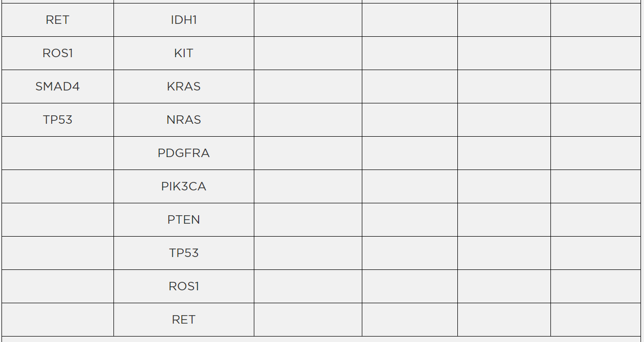
Task: Click the empty cell immediately right of KIT
Action: click(x=308, y=53)
